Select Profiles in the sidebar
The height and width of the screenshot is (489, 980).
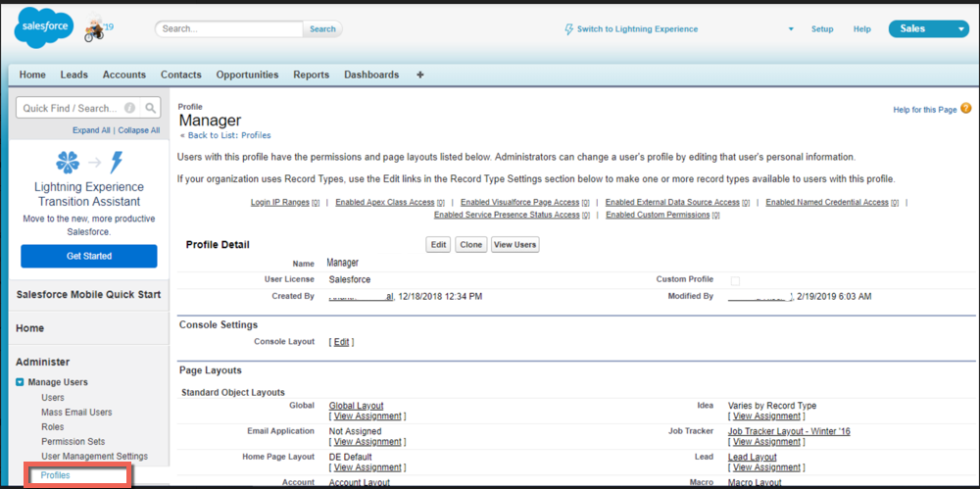pyautogui.click(x=56, y=475)
